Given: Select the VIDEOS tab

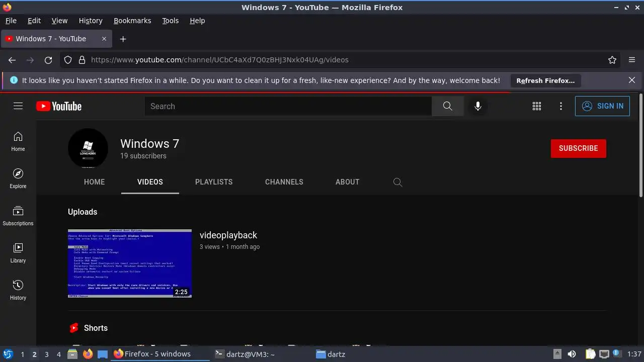Looking at the screenshot, I should (x=150, y=182).
